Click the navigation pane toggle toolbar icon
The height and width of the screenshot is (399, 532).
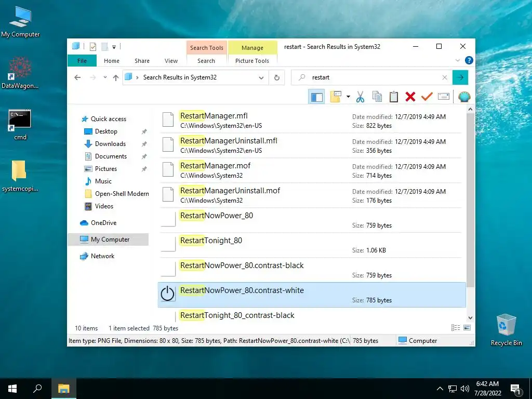[316, 97]
